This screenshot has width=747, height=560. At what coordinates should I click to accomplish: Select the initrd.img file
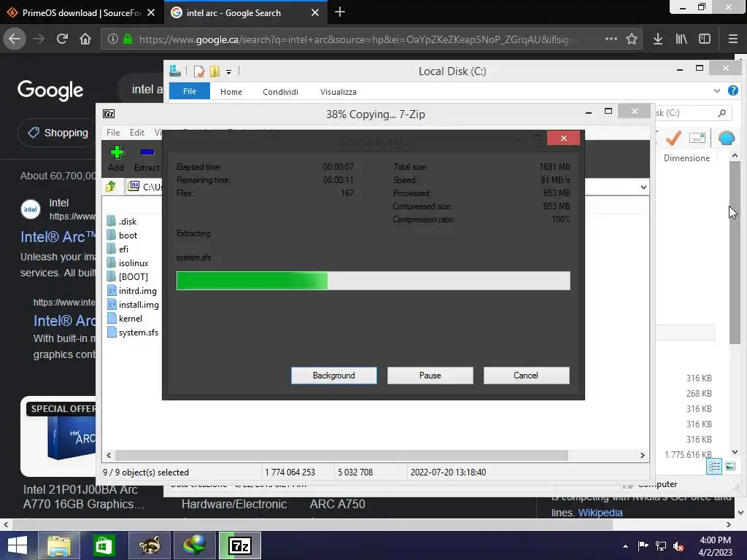[x=132, y=290]
